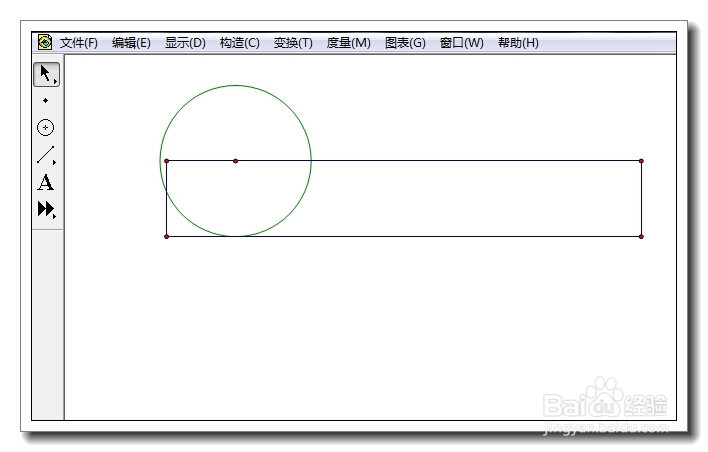This screenshot has width=708, height=452.
Task: Select the rectangle's top-left vertex
Action: click(x=167, y=161)
